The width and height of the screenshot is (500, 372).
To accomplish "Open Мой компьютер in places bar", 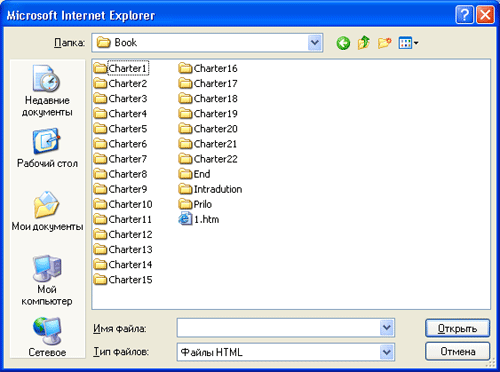I will (47, 281).
